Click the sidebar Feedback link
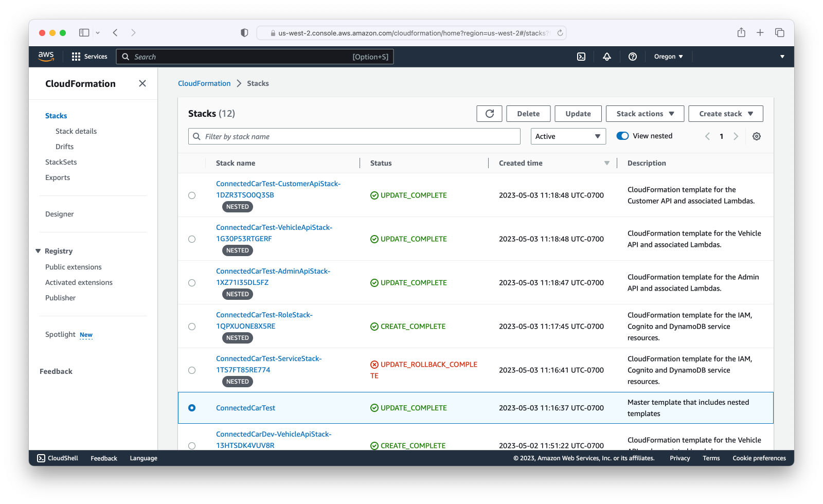Image resolution: width=823 pixels, height=504 pixels. click(56, 371)
